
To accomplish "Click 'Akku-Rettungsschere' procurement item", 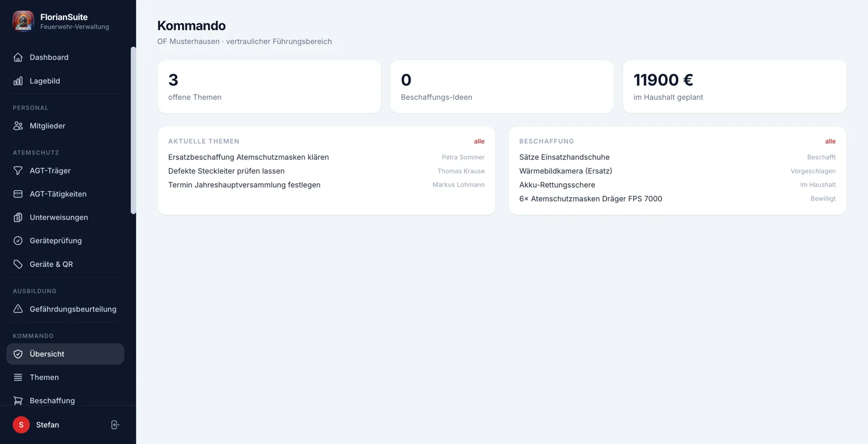I will tap(557, 185).
